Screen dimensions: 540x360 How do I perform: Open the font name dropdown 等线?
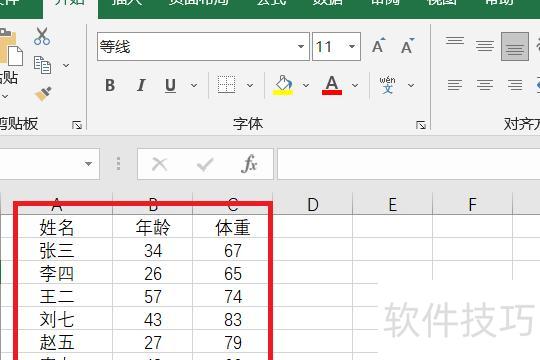(301, 47)
